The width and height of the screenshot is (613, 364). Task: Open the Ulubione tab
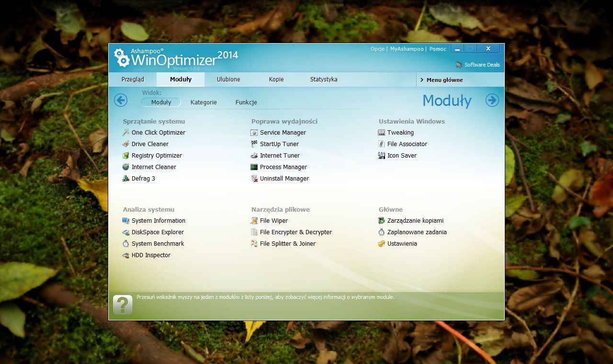(228, 80)
